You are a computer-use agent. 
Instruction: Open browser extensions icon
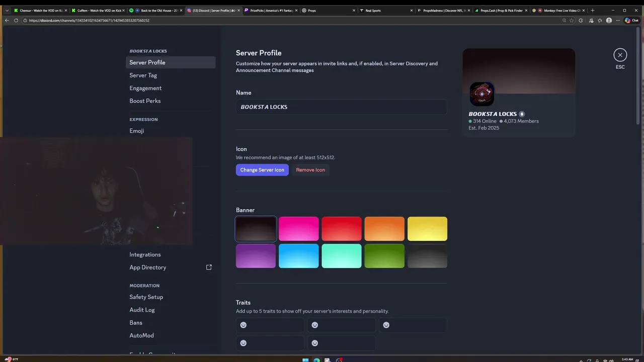[581, 21]
